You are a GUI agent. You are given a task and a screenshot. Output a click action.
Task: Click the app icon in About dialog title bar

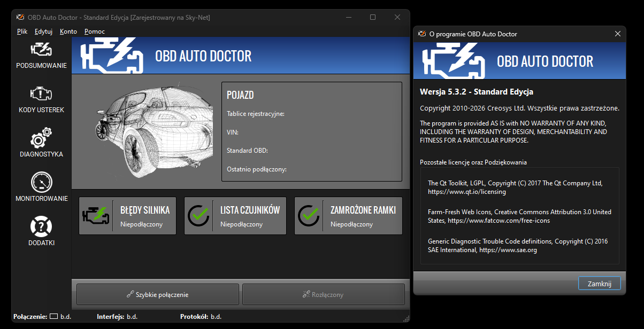tap(422, 34)
